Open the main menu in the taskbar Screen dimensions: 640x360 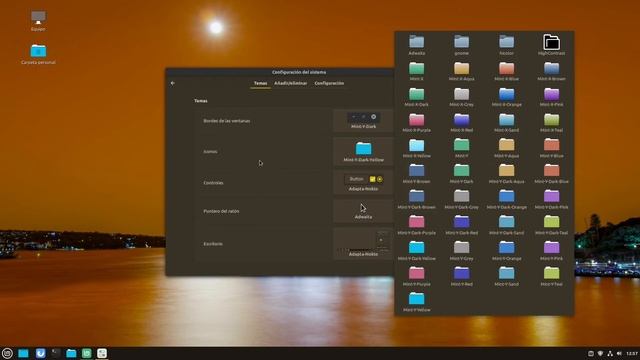[7, 353]
